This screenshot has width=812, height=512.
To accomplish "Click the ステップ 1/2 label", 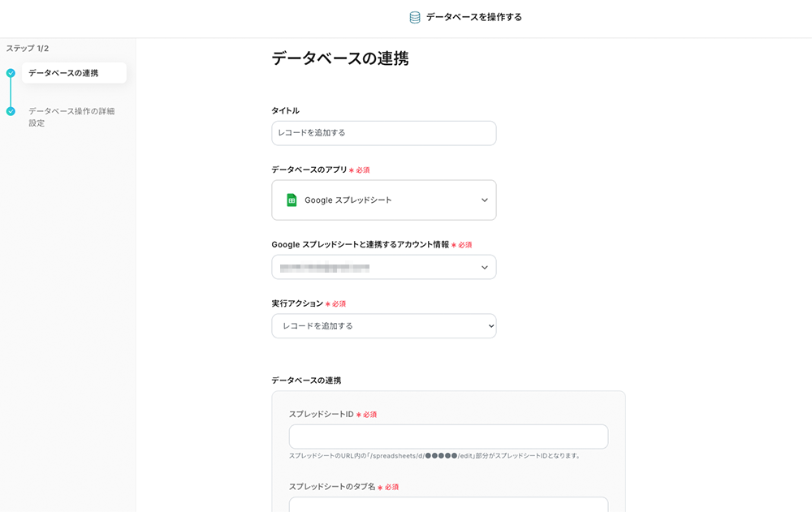I will point(28,49).
